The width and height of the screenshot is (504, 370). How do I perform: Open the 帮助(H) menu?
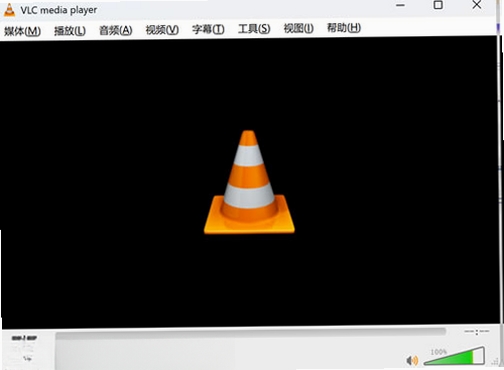[x=344, y=28]
